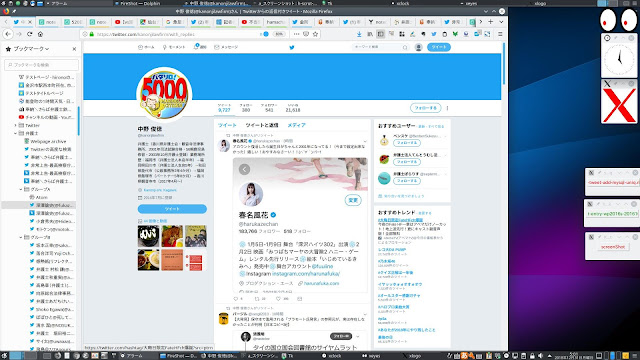Go back using Firefox back arrow

pos(8,34)
